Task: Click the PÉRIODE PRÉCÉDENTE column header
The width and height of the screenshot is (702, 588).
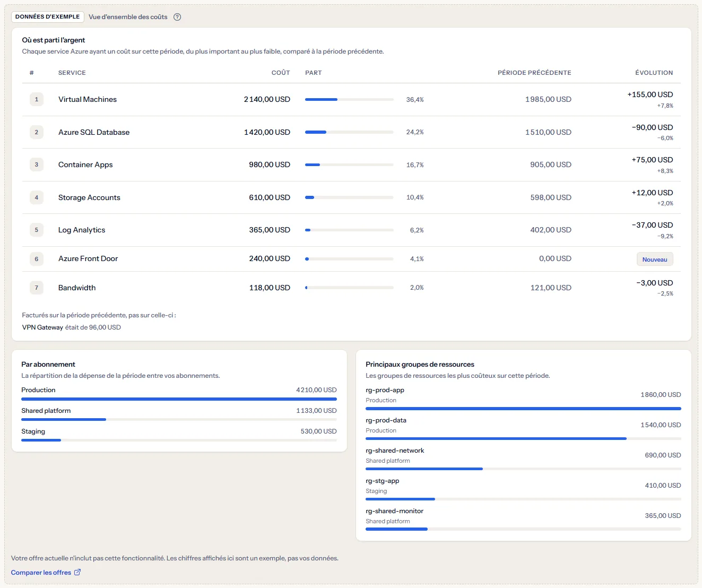Action: (534, 73)
